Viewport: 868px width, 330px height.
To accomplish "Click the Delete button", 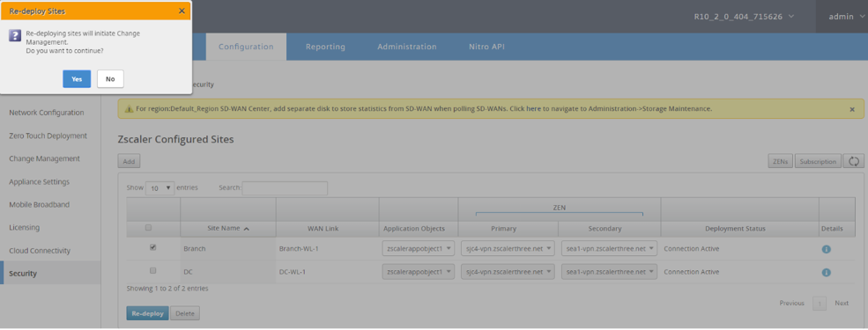I will pos(185,313).
